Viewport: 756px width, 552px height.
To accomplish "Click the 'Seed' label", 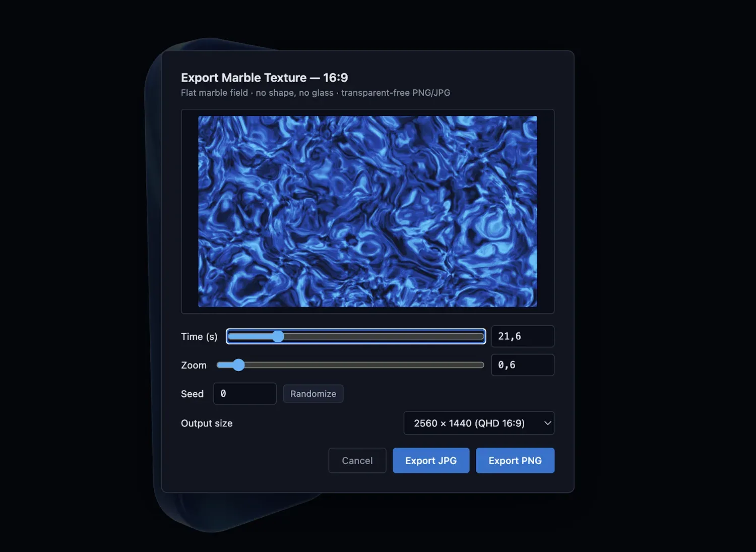I will (192, 394).
